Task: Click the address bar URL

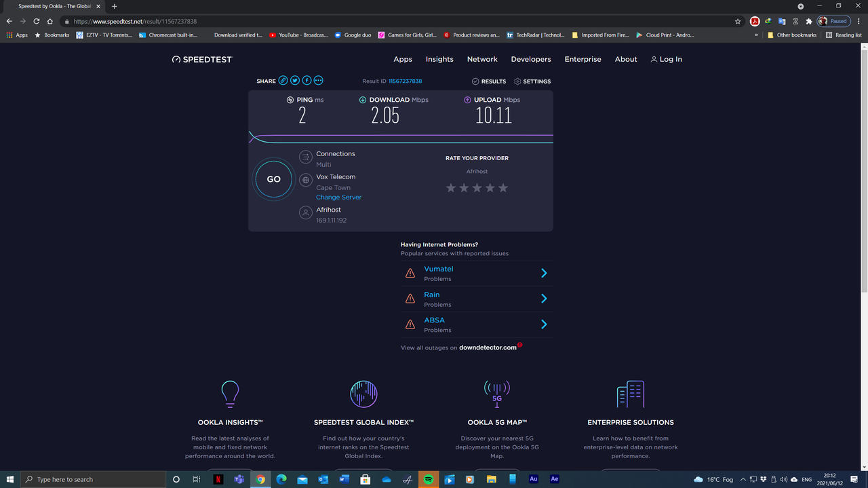Action: click(x=134, y=21)
